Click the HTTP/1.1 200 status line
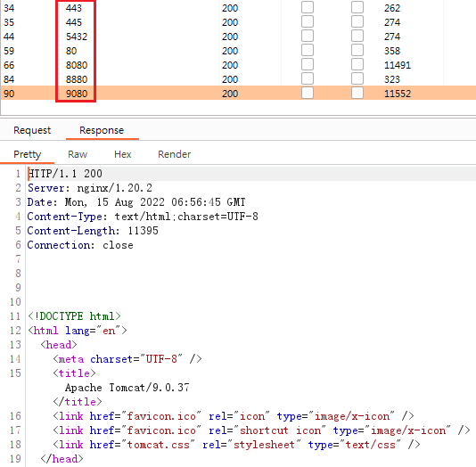 tap(65, 174)
